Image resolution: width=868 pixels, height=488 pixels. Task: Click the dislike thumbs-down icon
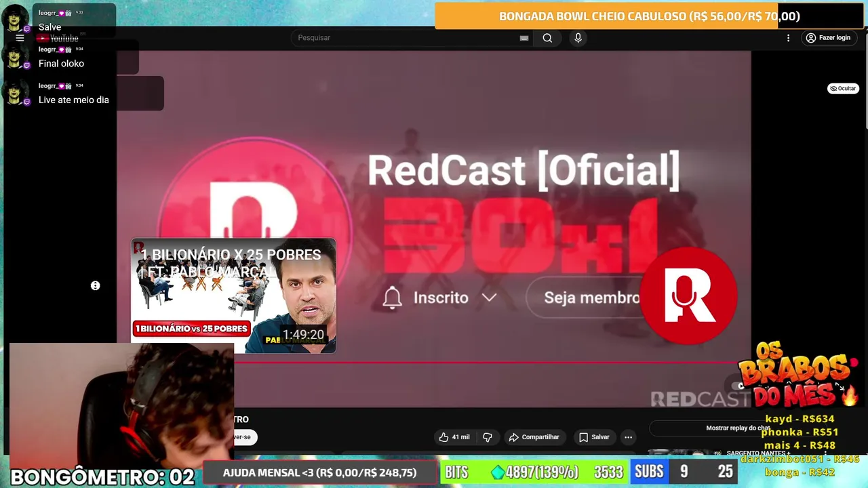click(x=487, y=437)
